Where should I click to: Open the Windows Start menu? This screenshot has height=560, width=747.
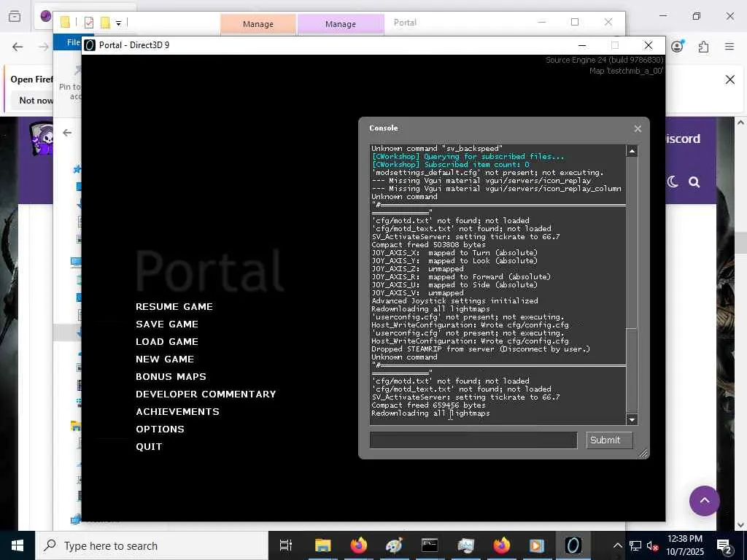18,545
